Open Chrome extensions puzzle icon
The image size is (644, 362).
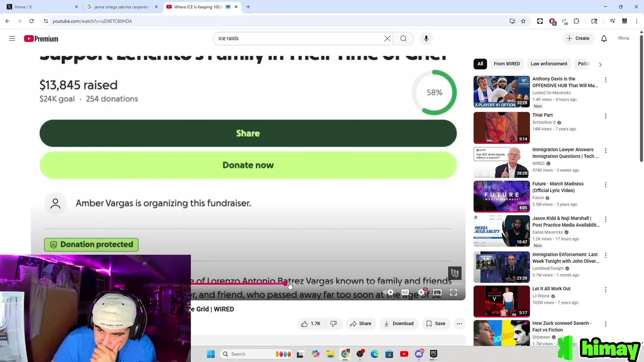point(577,21)
